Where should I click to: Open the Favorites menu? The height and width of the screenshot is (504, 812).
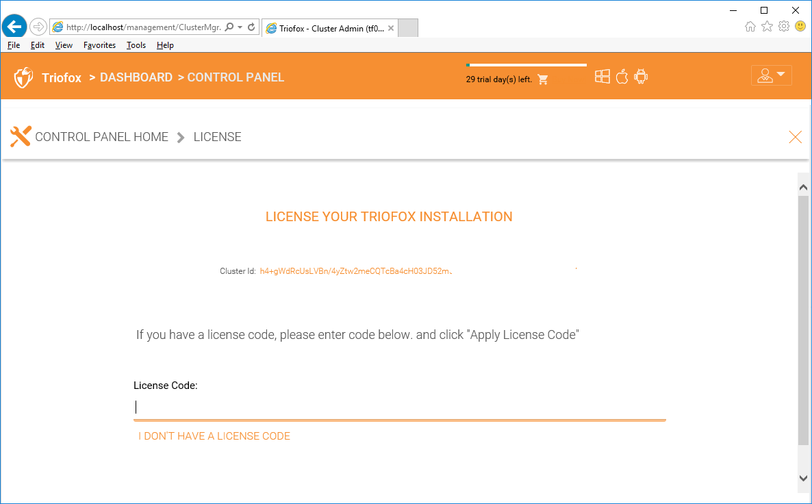click(99, 45)
